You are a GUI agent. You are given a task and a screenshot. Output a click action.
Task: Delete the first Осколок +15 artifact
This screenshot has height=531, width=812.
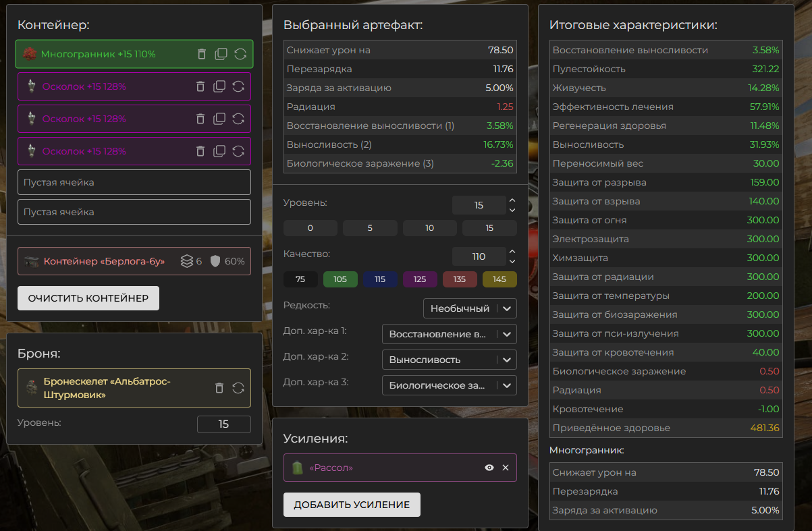coord(200,86)
